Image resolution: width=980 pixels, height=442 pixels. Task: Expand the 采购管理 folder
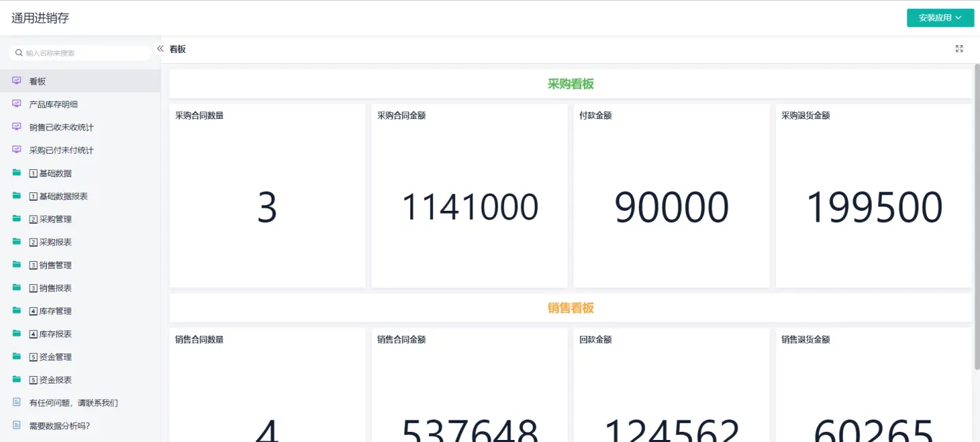(80, 219)
